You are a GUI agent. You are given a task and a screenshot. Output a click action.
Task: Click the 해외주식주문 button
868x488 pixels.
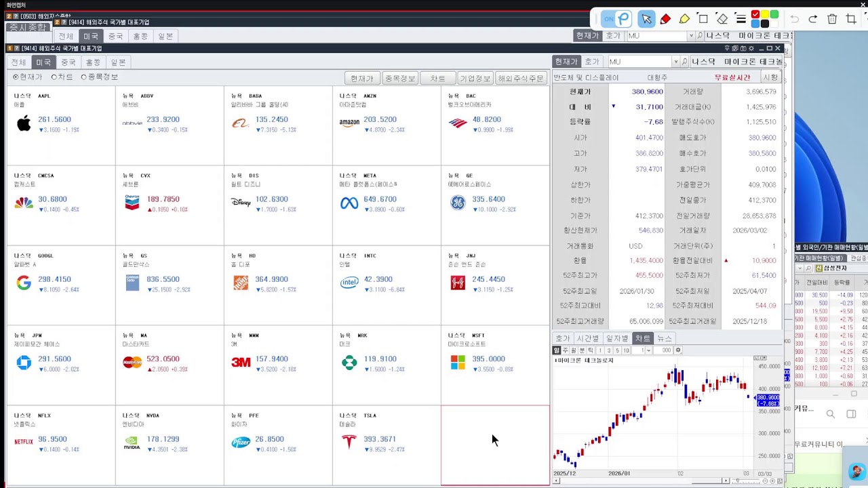(521, 79)
